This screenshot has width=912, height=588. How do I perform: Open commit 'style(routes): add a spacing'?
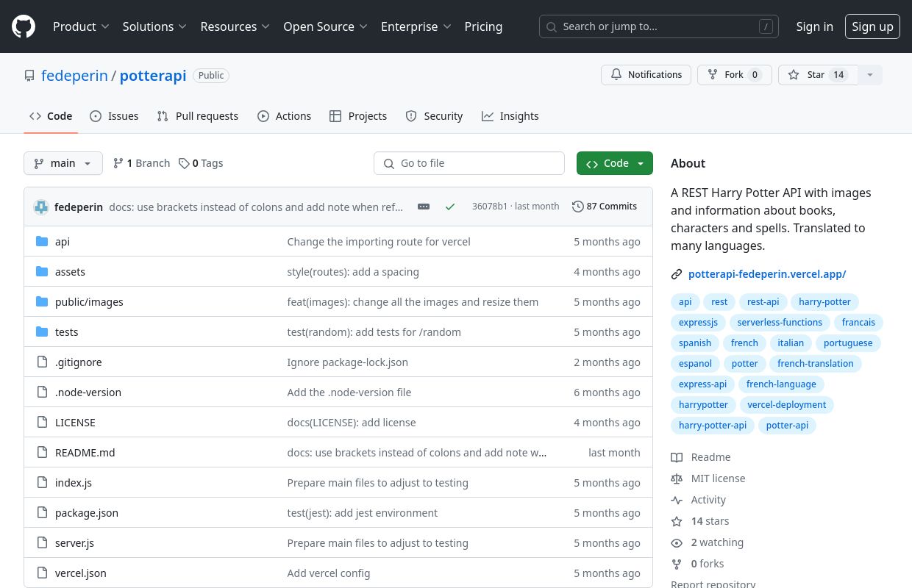pyautogui.click(x=353, y=272)
